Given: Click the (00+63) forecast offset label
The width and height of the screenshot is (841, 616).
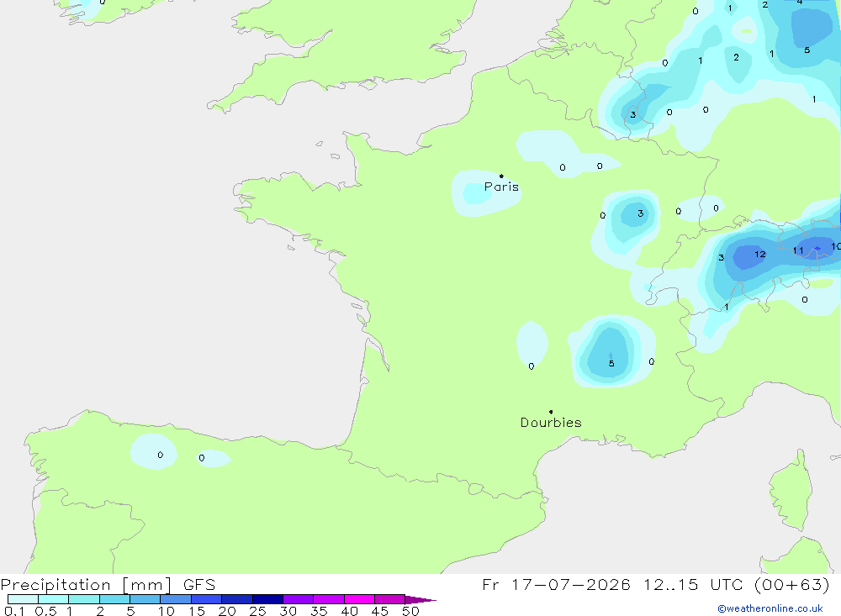Looking at the screenshot, I should click(791, 584).
